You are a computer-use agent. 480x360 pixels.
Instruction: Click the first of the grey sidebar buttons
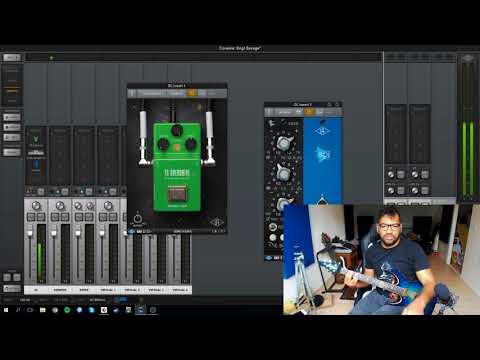click(x=12, y=117)
